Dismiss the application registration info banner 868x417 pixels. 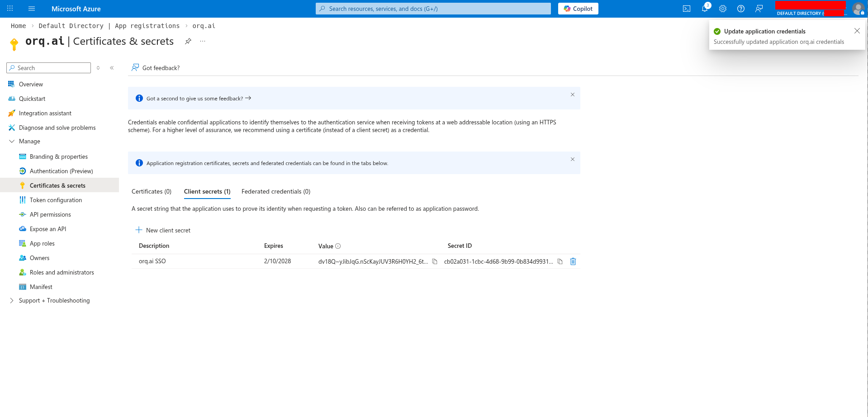tap(573, 159)
